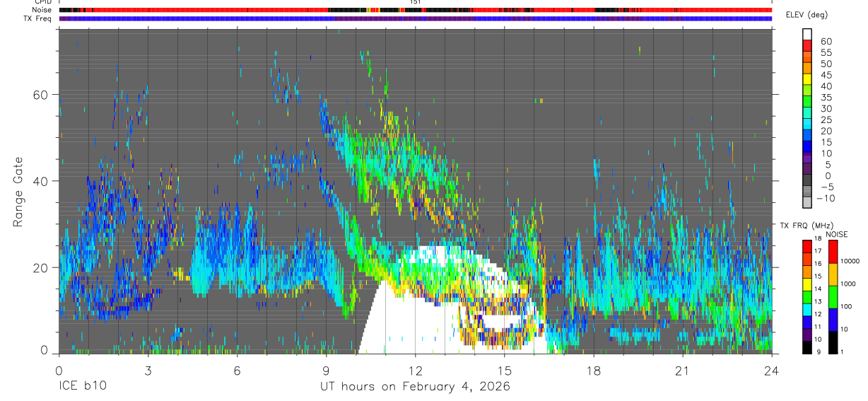
Task: Click the '21' tick on UT hours axis
Action: [x=683, y=370]
